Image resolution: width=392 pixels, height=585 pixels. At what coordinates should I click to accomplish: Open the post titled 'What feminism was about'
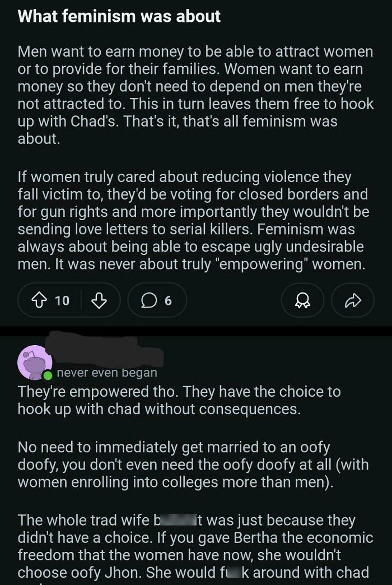tap(120, 16)
